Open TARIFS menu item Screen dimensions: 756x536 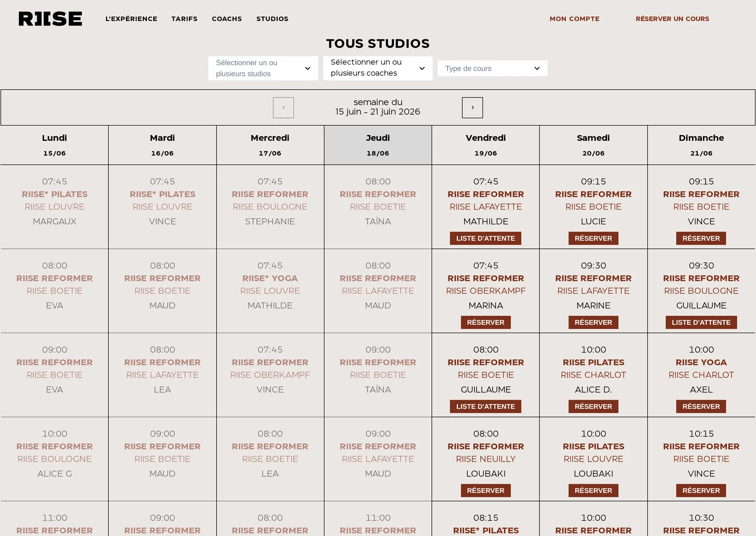click(184, 19)
